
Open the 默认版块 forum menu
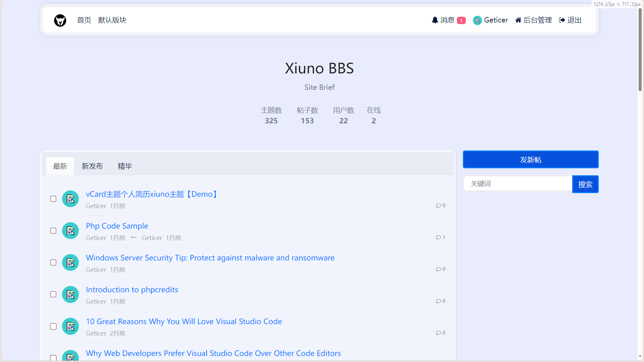tap(112, 20)
